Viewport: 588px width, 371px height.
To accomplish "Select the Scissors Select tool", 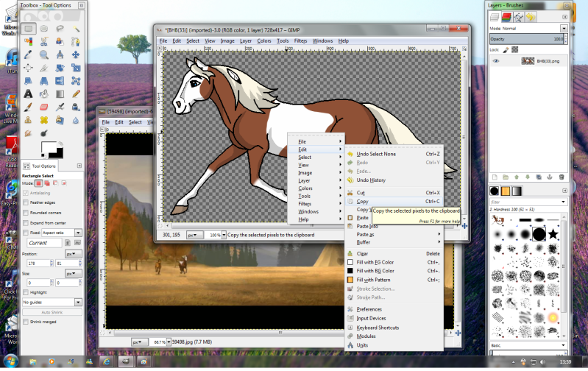I will [x=44, y=42].
